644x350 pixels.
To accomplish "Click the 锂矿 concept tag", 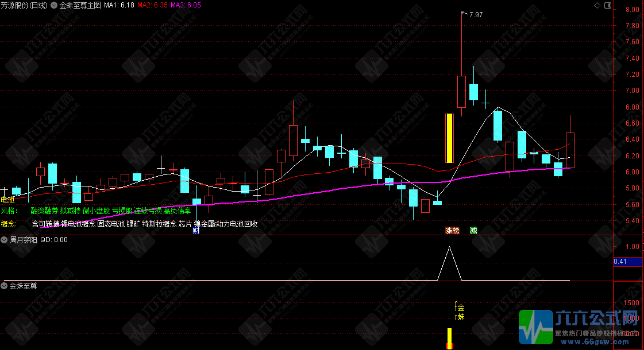I will point(133,224).
